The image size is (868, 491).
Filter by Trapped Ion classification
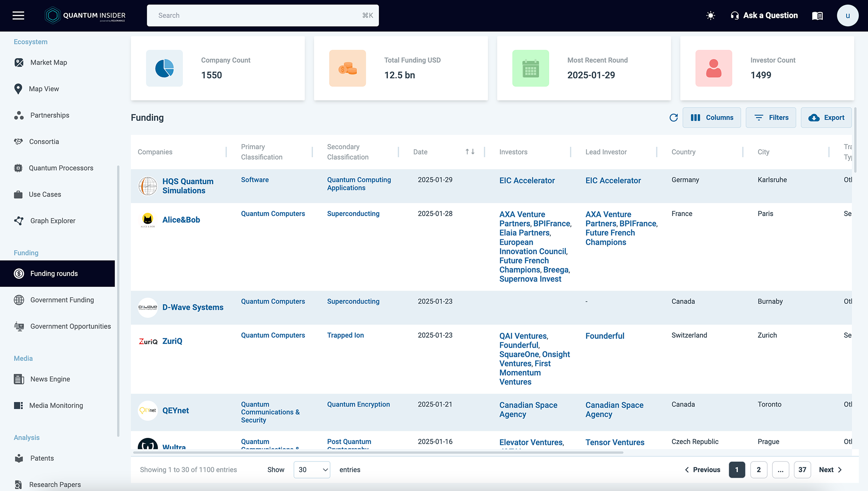coord(346,335)
